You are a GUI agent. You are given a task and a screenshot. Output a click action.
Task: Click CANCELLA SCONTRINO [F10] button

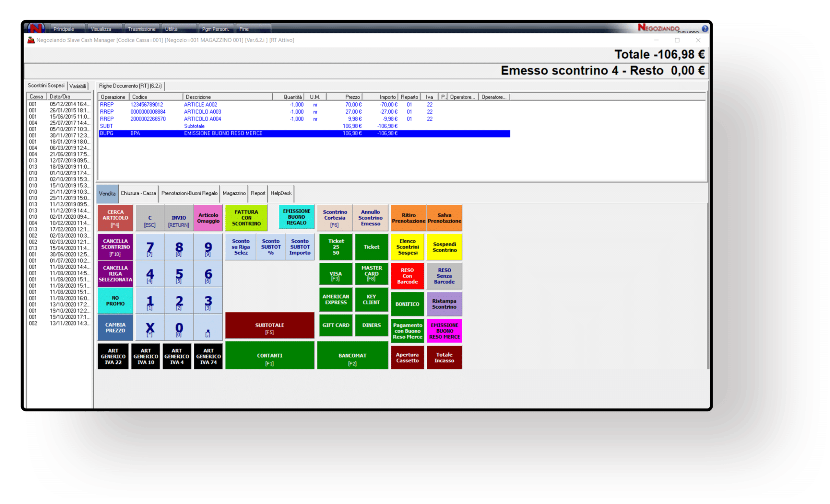pos(115,247)
